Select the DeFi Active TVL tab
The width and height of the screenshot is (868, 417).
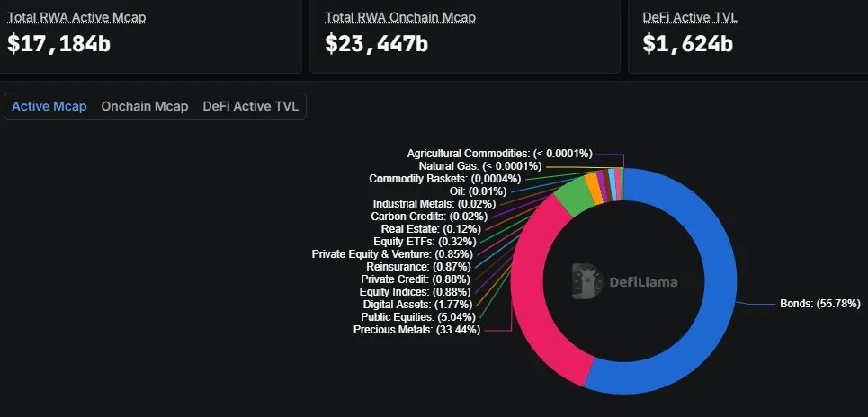point(250,106)
